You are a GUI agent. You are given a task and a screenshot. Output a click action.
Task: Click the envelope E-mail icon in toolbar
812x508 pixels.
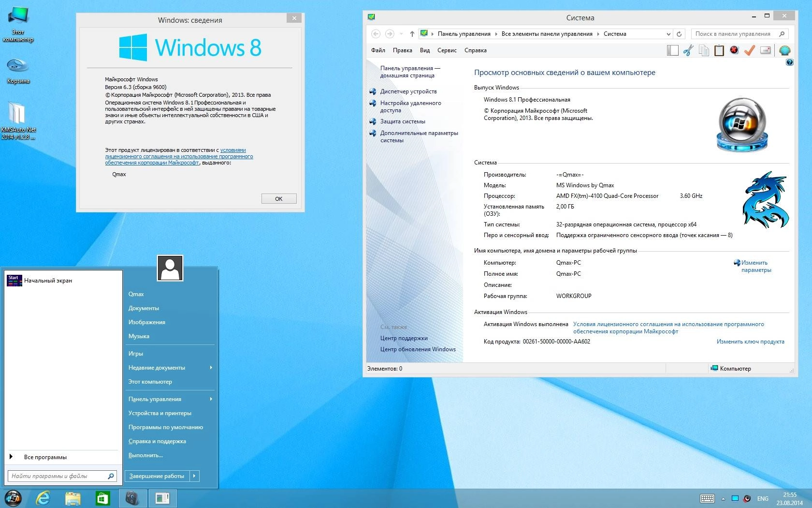[x=766, y=50]
